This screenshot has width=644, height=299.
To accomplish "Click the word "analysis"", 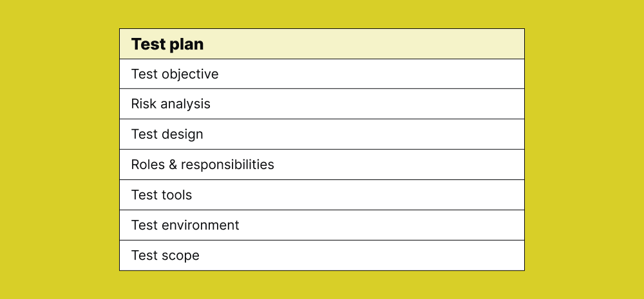I will [x=186, y=104].
